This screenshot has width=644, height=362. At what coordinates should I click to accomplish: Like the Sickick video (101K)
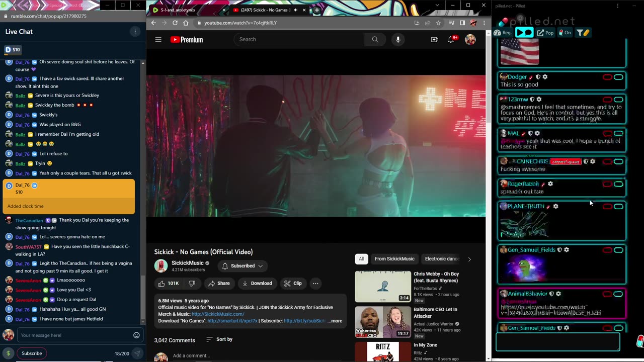169,284
